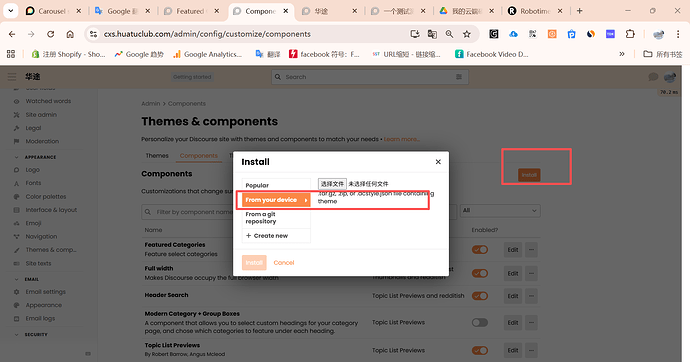
Task: Open Site admin in sidebar
Action: pyautogui.click(x=41, y=115)
